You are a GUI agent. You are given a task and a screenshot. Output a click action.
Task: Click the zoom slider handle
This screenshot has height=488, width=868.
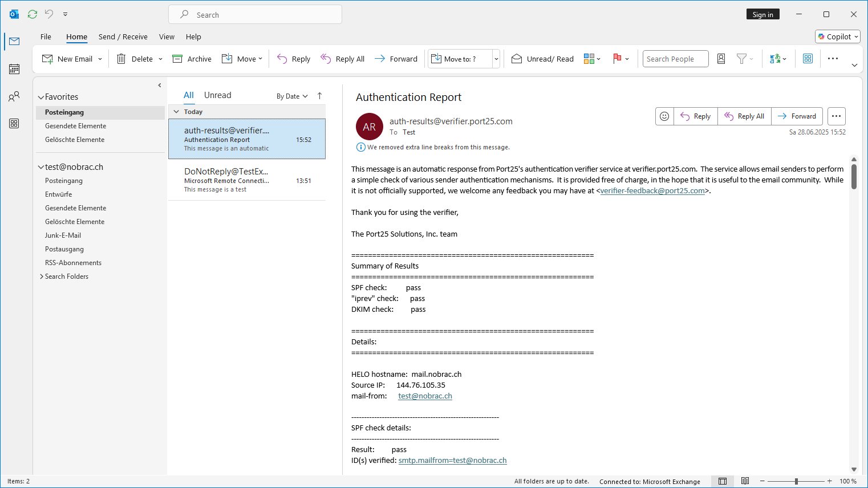[x=796, y=481]
